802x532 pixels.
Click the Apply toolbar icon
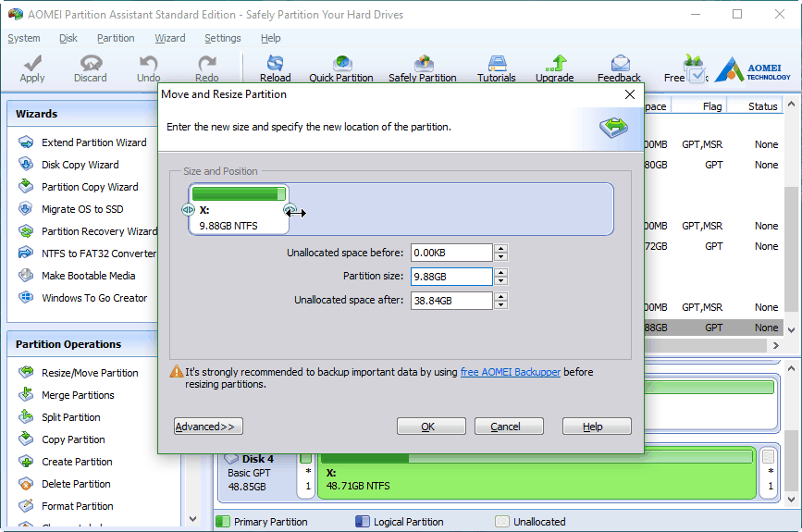click(32, 68)
